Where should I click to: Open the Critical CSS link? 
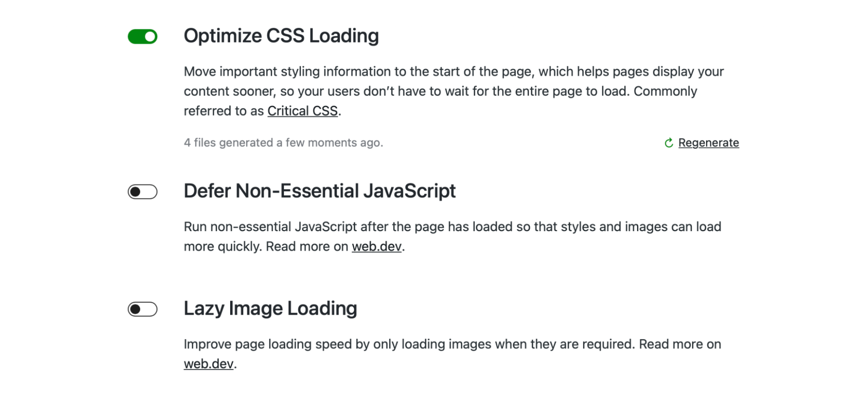pos(303,111)
